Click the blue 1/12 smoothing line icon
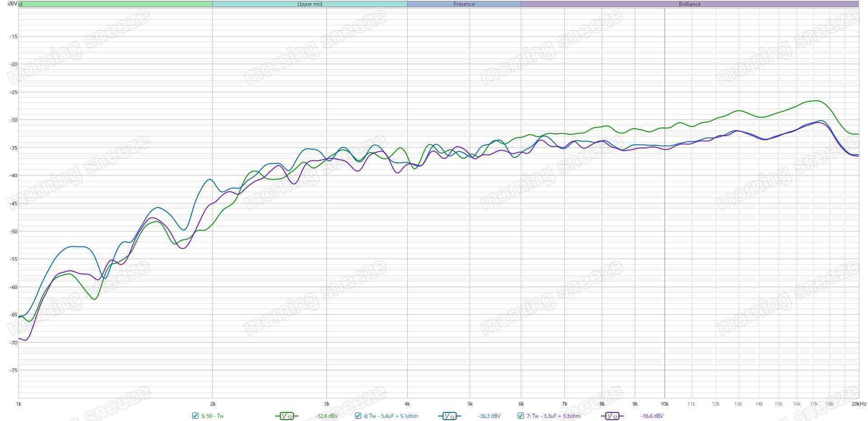Screen dimensions: 868x421 [449, 416]
